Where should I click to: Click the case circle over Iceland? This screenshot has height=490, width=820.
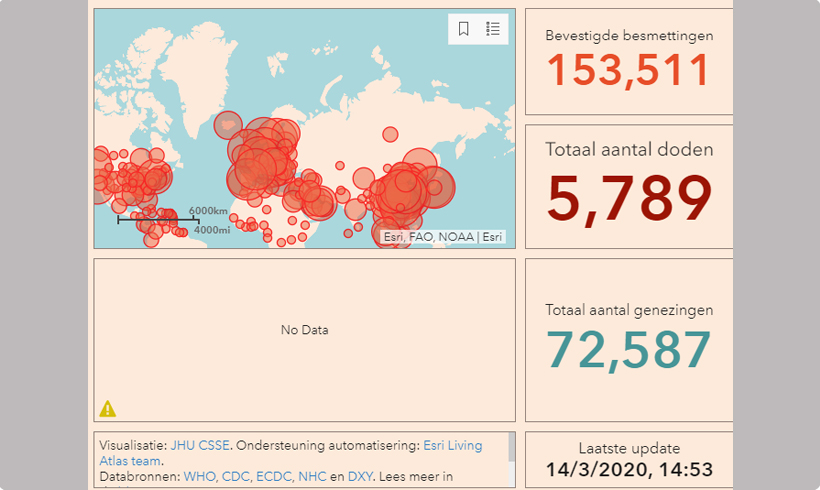click(228, 125)
